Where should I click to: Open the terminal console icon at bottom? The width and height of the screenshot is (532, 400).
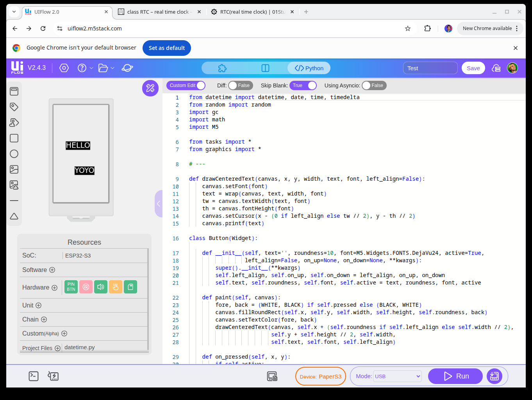coord(34,376)
